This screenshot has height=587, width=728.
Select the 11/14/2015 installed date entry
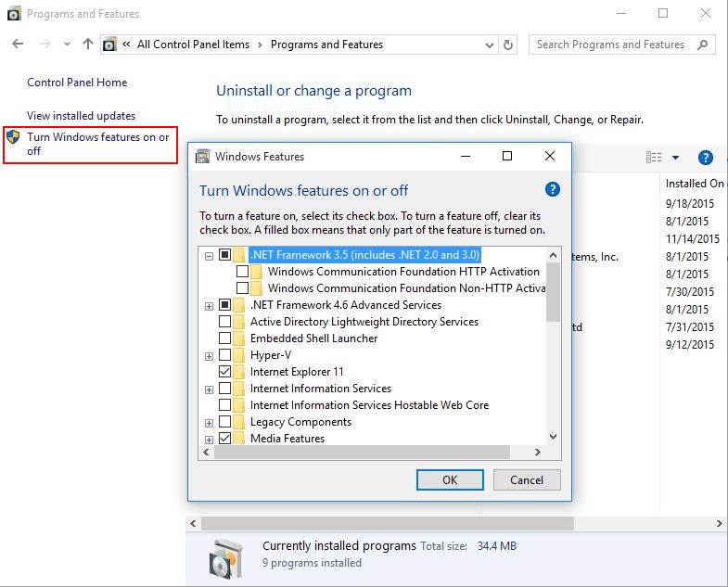693,239
